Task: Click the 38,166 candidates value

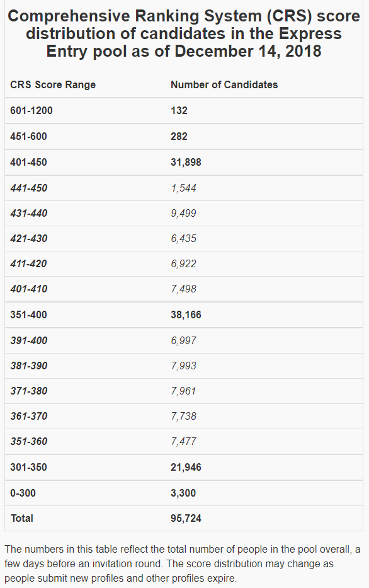Action: [x=186, y=314]
